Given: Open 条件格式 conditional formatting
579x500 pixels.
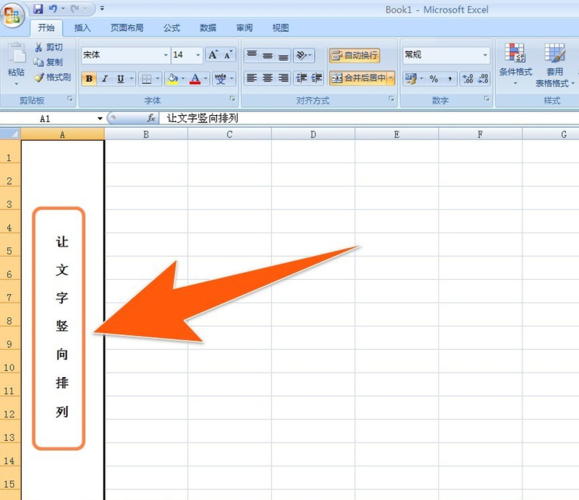Looking at the screenshot, I should click(515, 65).
